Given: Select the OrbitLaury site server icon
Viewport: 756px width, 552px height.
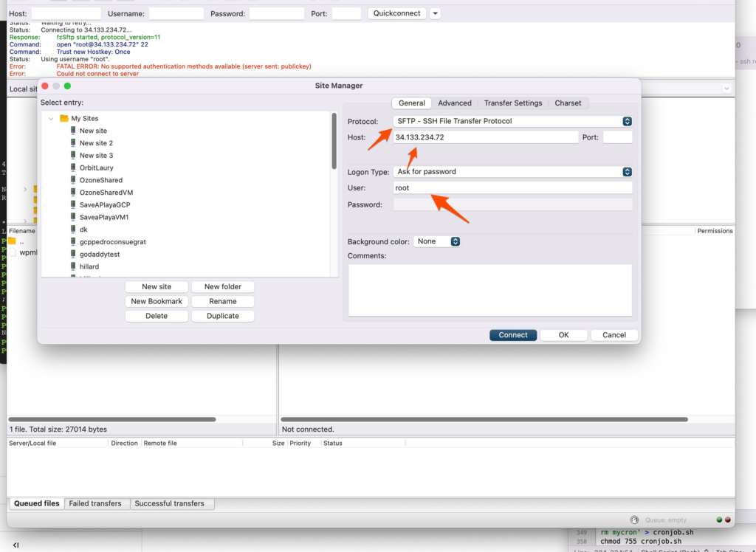Looking at the screenshot, I should coord(73,168).
